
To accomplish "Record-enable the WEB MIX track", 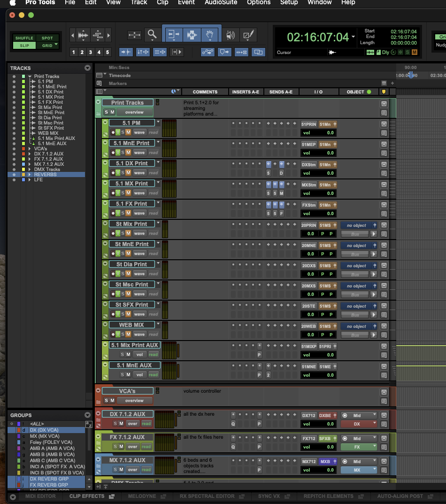I will pos(113,334).
